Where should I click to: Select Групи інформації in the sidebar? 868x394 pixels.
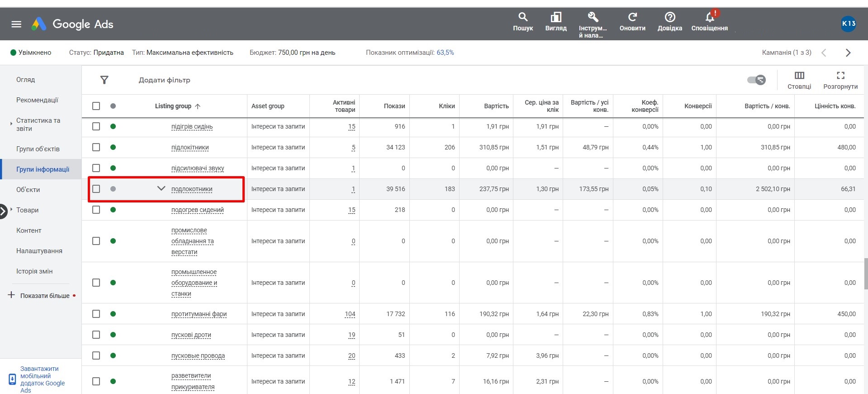tap(43, 169)
